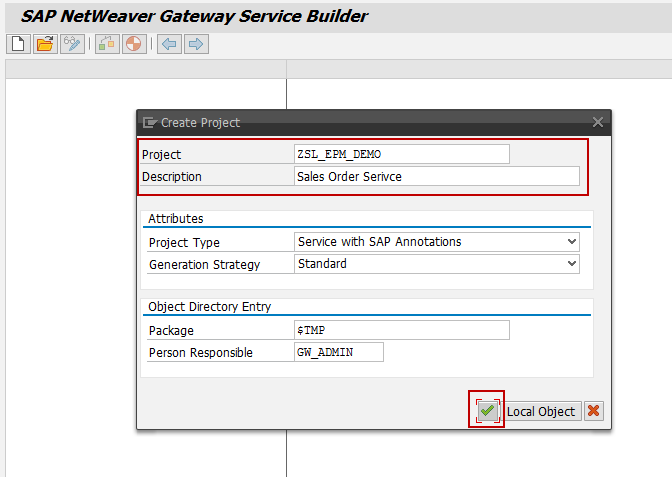Screen dimensions: 672x477
Task: Click the Create Project (blank page) icon
Action: pos(17,44)
